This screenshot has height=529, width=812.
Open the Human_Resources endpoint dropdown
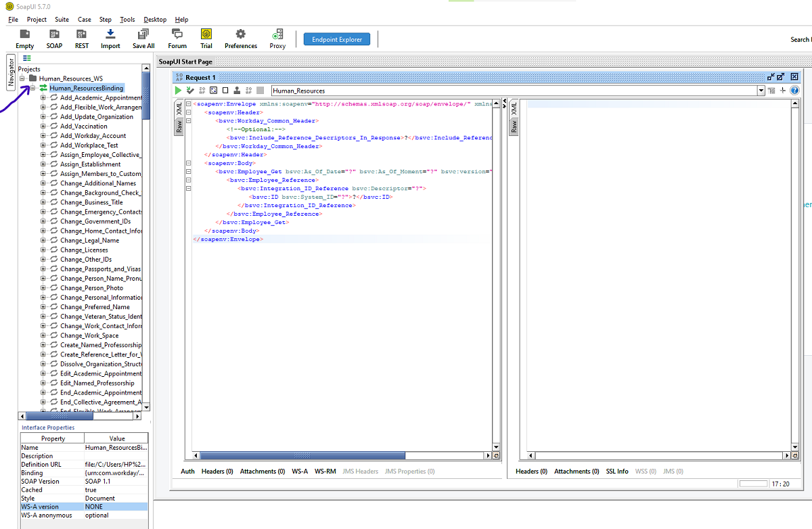pos(761,91)
